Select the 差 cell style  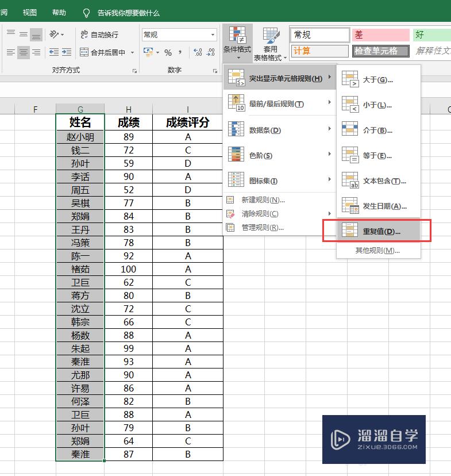pos(381,35)
